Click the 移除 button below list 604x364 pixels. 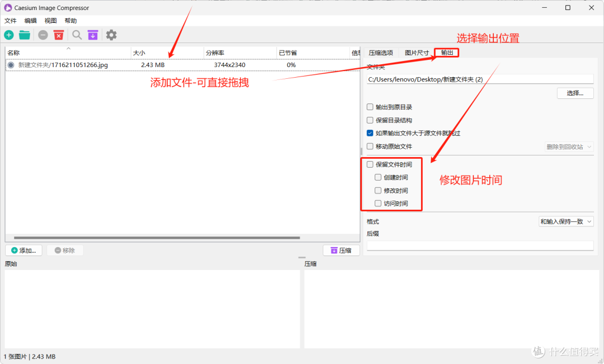tap(65, 250)
